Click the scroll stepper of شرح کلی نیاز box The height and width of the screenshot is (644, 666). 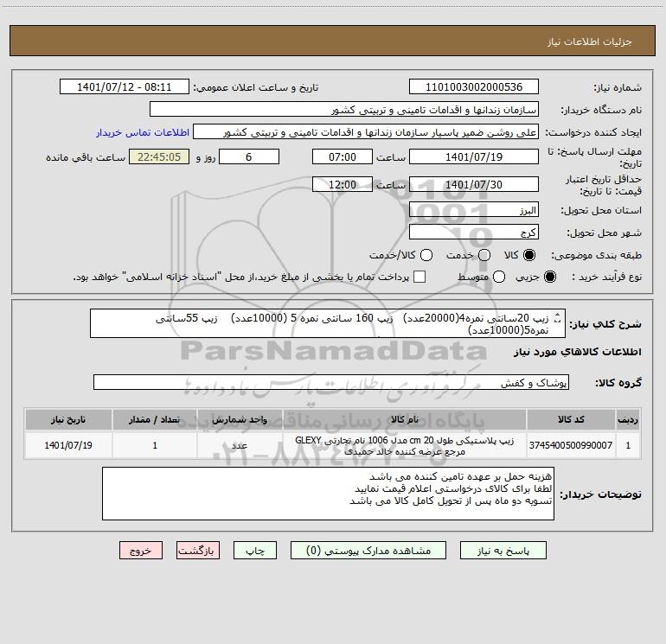point(558,317)
